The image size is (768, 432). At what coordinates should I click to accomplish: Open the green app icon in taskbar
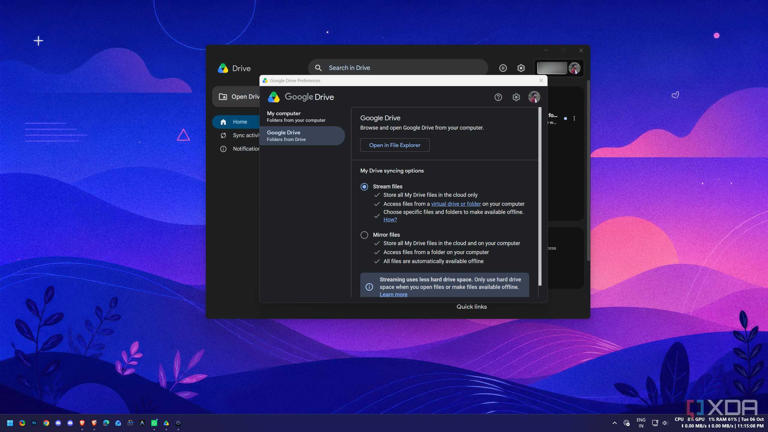tap(154, 423)
